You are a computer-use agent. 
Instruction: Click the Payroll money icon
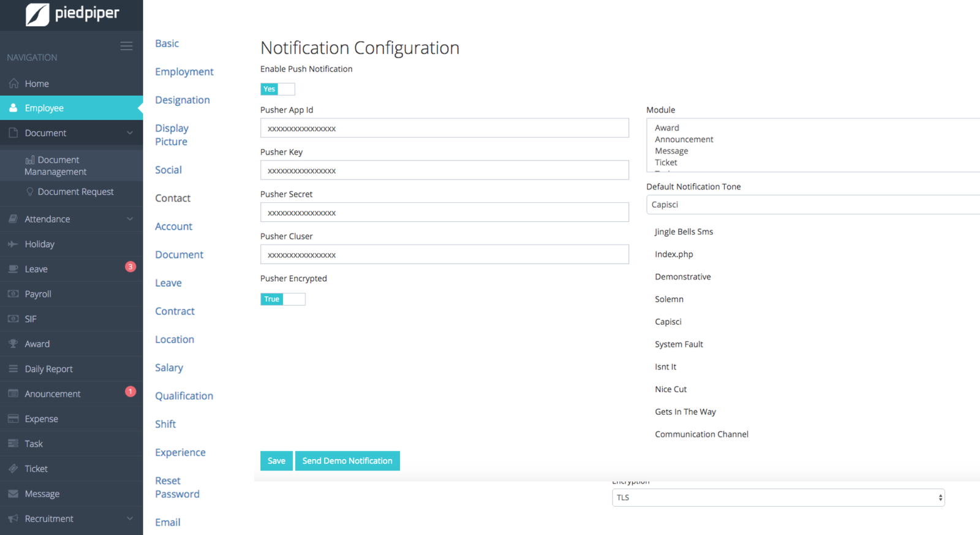13,294
